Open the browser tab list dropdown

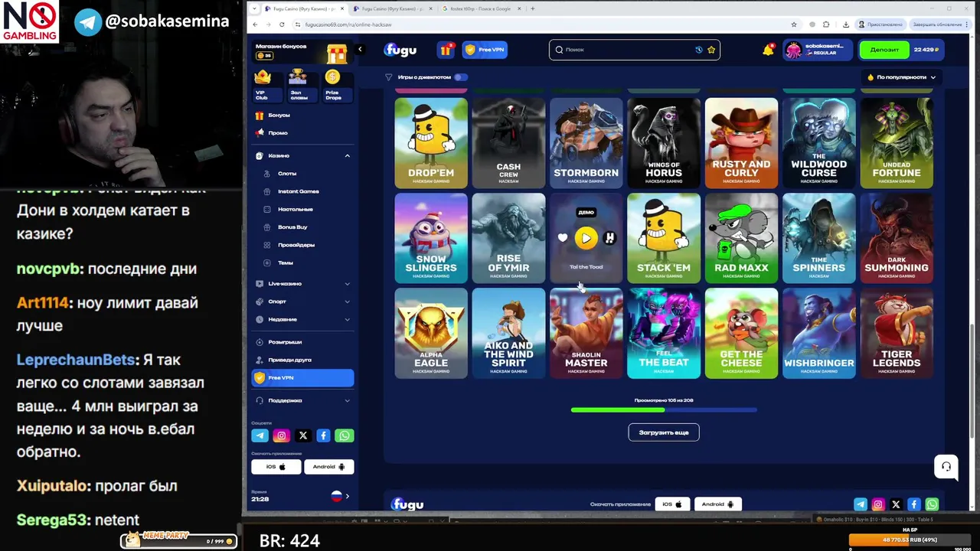[255, 8]
